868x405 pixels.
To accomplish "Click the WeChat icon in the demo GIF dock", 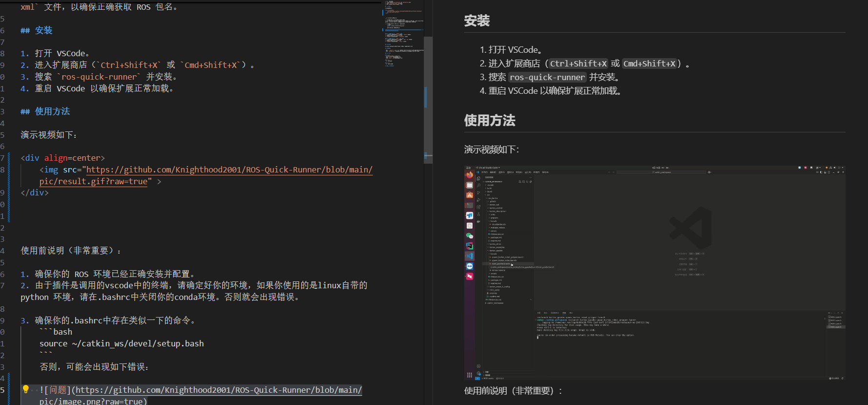I will [x=469, y=235].
